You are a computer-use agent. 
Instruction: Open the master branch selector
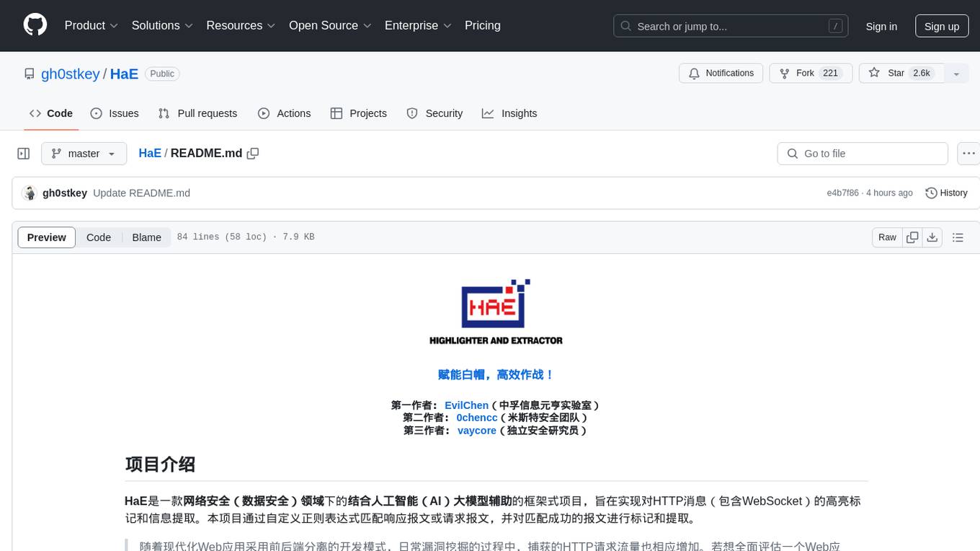pos(84,154)
